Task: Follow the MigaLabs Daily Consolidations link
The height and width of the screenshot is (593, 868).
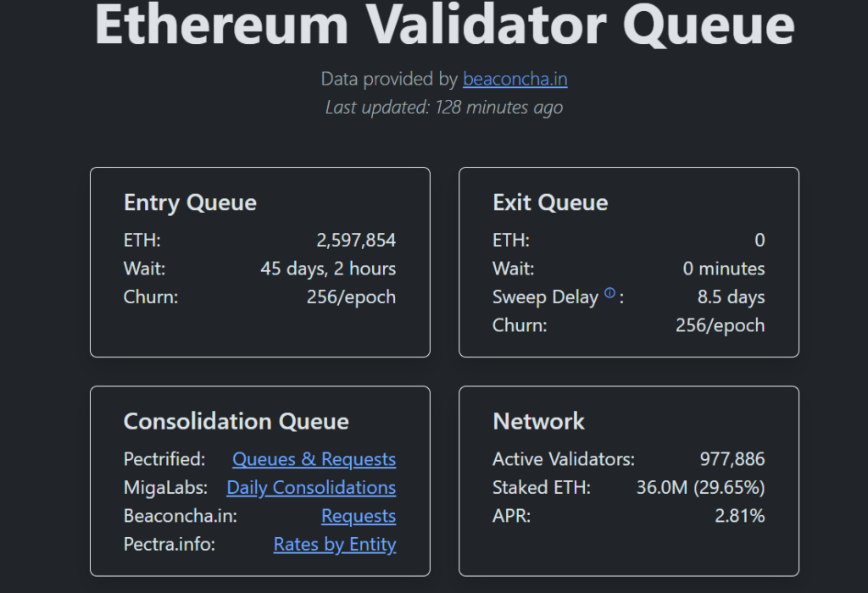Action: 311,488
